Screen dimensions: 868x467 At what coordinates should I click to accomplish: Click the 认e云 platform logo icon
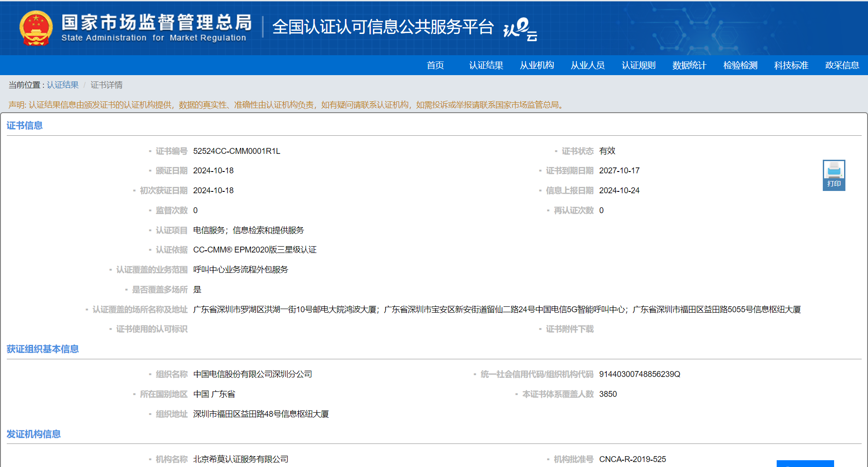(520, 29)
